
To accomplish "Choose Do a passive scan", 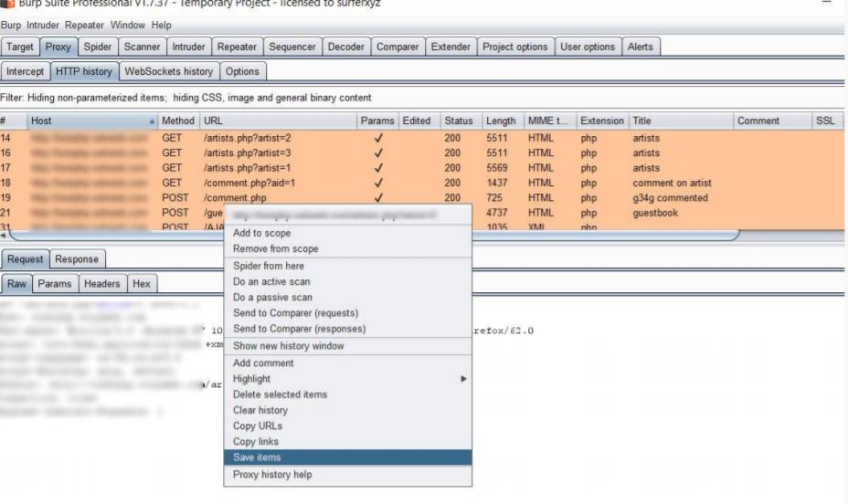I will click(x=348, y=298).
